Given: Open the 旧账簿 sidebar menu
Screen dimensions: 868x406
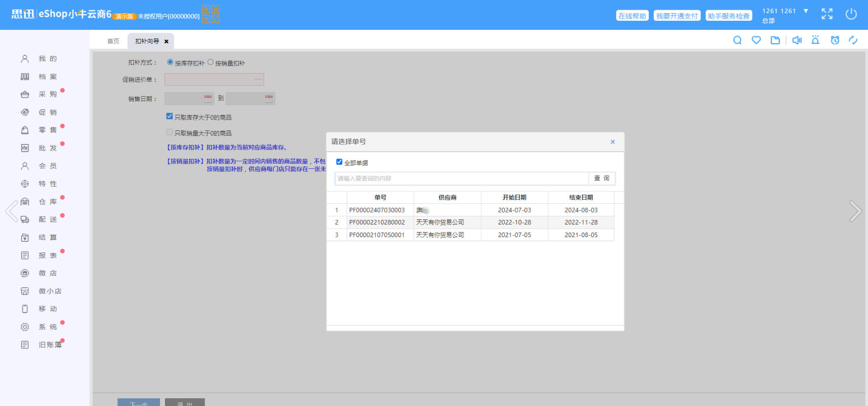Looking at the screenshot, I should point(40,345).
